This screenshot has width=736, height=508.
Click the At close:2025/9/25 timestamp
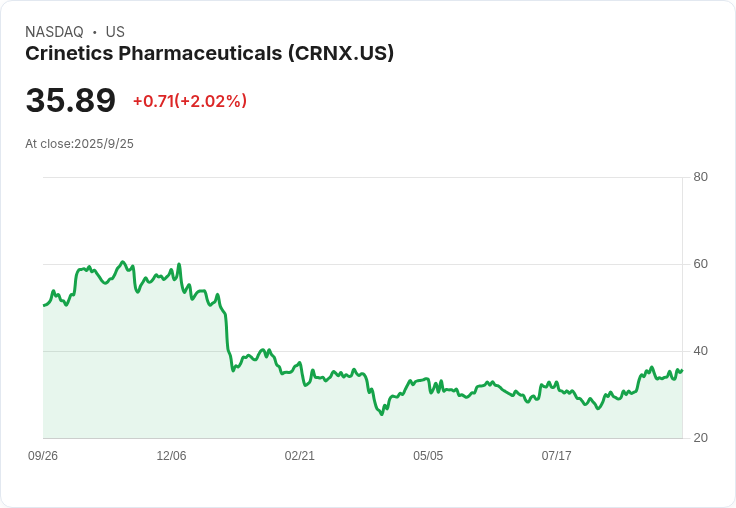(79, 144)
